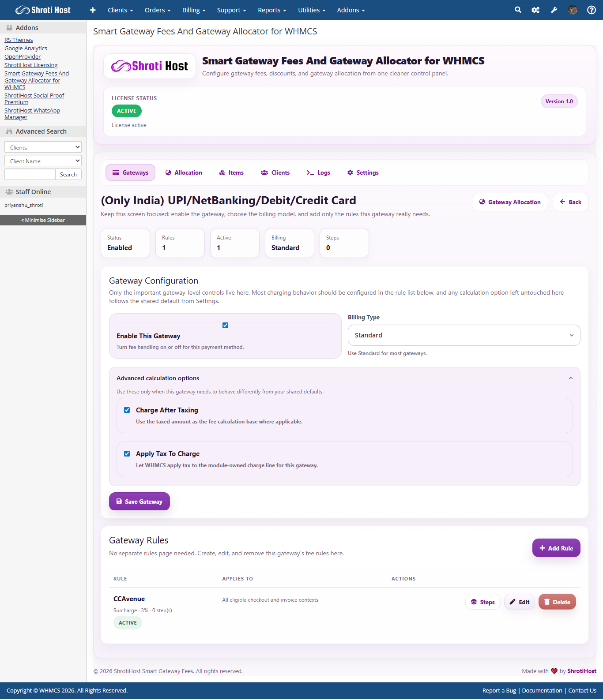Open the wrench setup icon
The width and height of the screenshot is (603, 700).
coord(554,10)
